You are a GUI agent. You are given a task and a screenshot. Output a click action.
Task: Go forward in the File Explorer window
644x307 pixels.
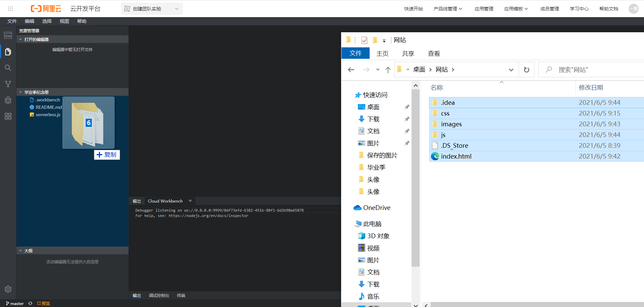pos(366,70)
